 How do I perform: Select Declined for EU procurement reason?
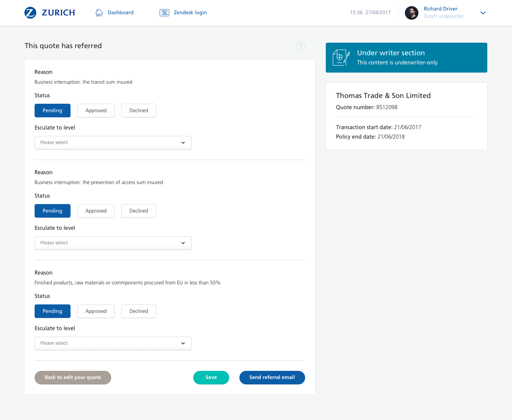[x=139, y=311]
